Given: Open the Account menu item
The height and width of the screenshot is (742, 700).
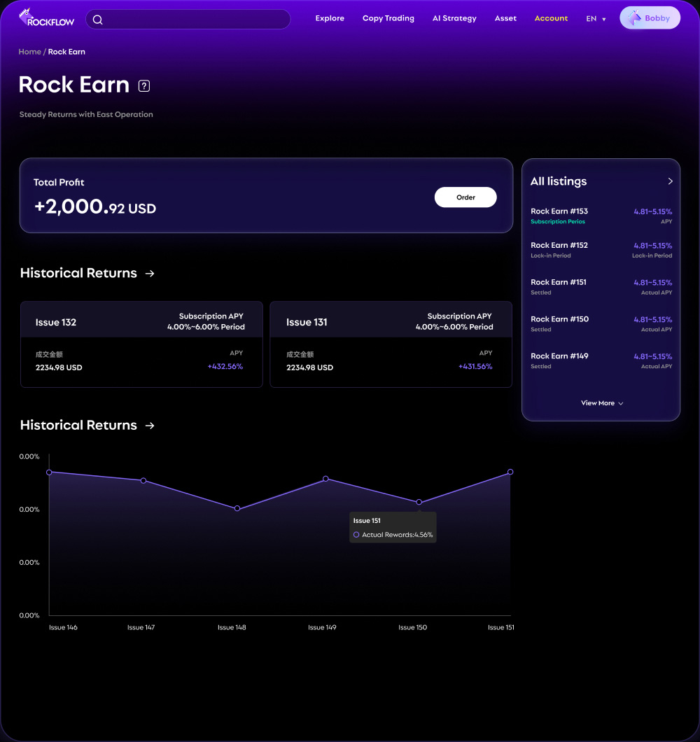Looking at the screenshot, I should coord(551,18).
